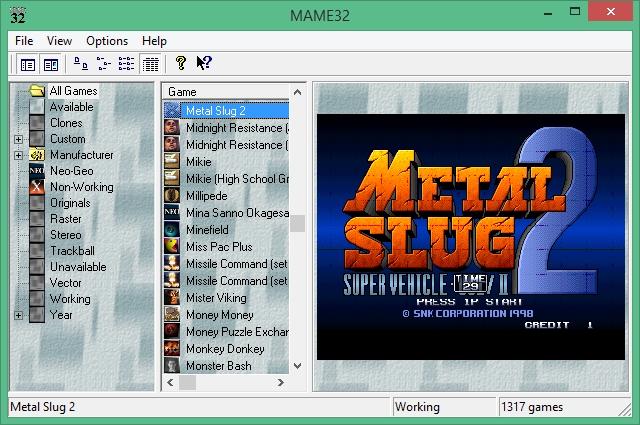Switch to list view
The image size is (640, 425).
126,64
